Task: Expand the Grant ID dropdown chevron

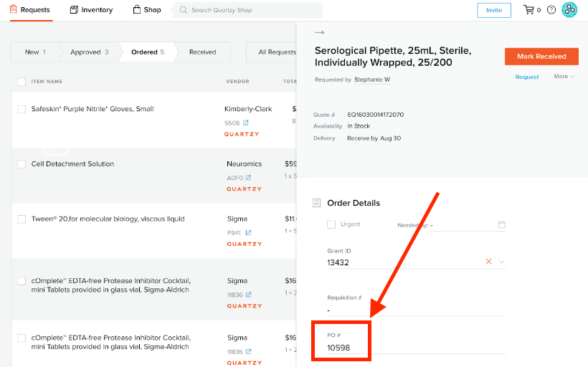Action: pyautogui.click(x=501, y=262)
